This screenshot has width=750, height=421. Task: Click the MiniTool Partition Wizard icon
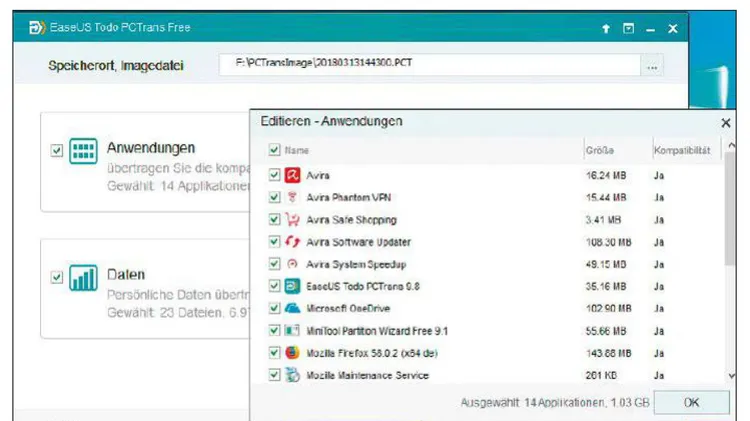tap(292, 331)
